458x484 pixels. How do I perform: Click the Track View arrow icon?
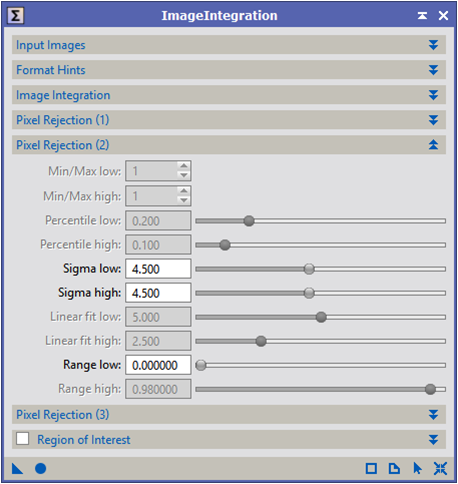click(x=417, y=468)
